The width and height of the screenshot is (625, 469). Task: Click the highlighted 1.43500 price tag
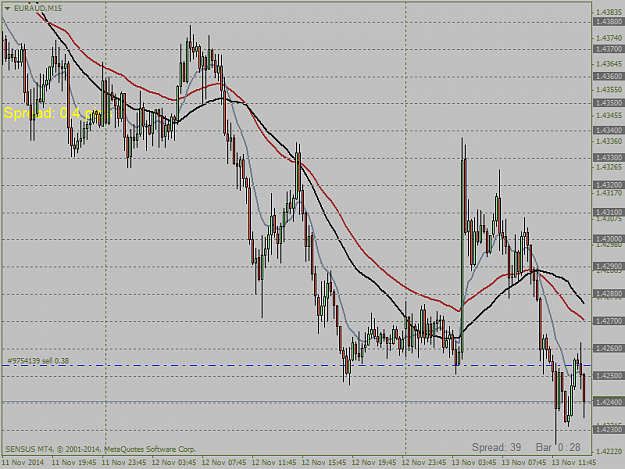point(608,103)
